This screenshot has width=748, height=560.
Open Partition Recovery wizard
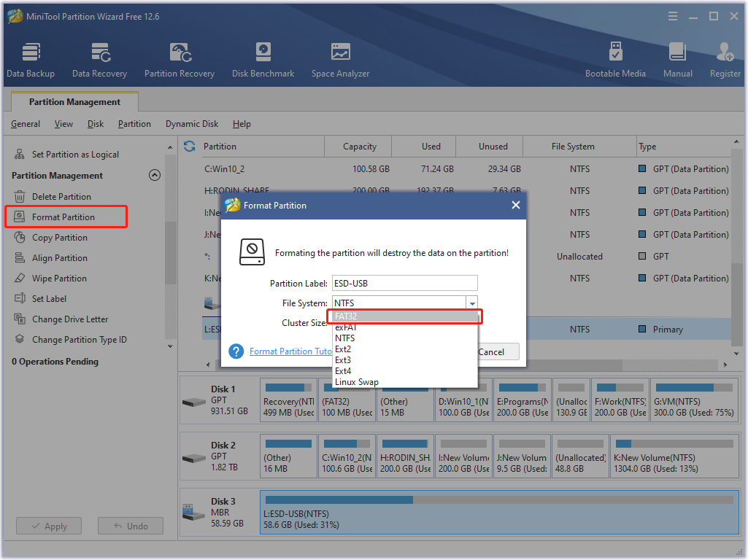180,60
